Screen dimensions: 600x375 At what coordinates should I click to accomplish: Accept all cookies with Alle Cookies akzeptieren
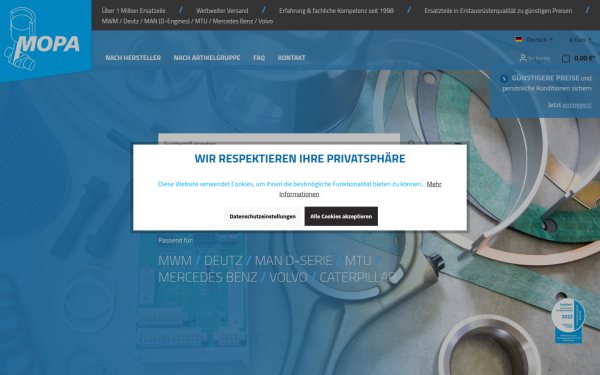click(341, 216)
